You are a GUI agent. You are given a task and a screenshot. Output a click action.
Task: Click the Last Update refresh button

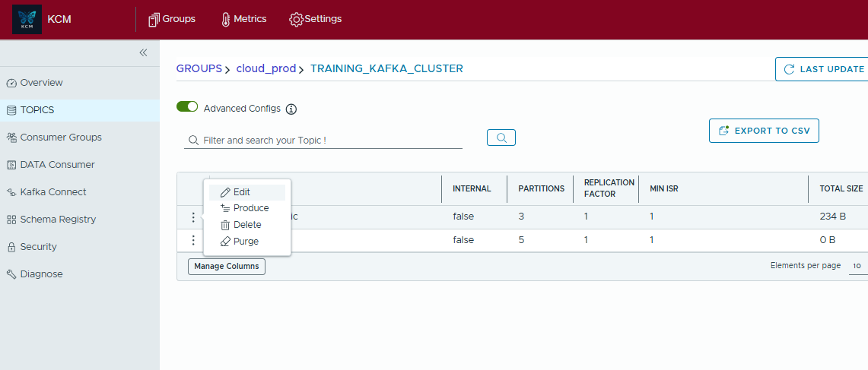tap(822, 69)
